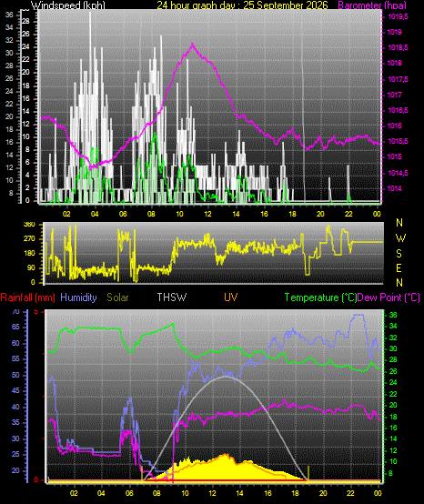Click the '65' humidity axis value
Image resolution: width=424 pixels, height=504 pixels.
click(x=15, y=328)
